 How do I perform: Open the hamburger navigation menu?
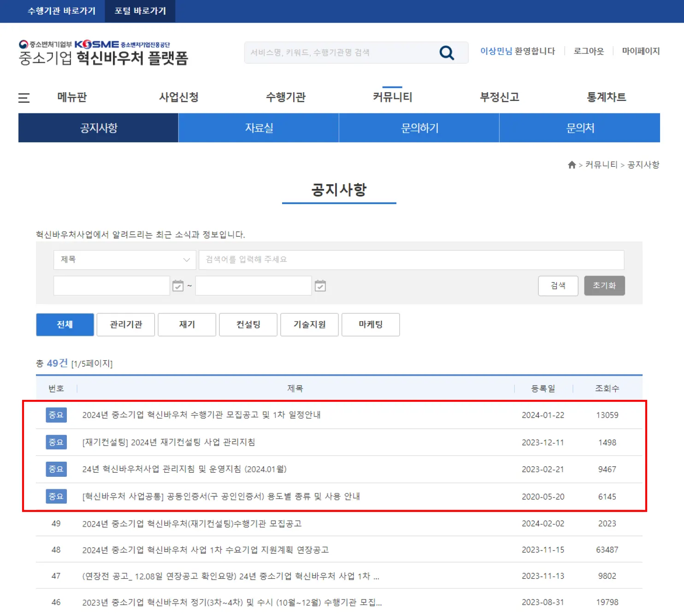click(24, 97)
